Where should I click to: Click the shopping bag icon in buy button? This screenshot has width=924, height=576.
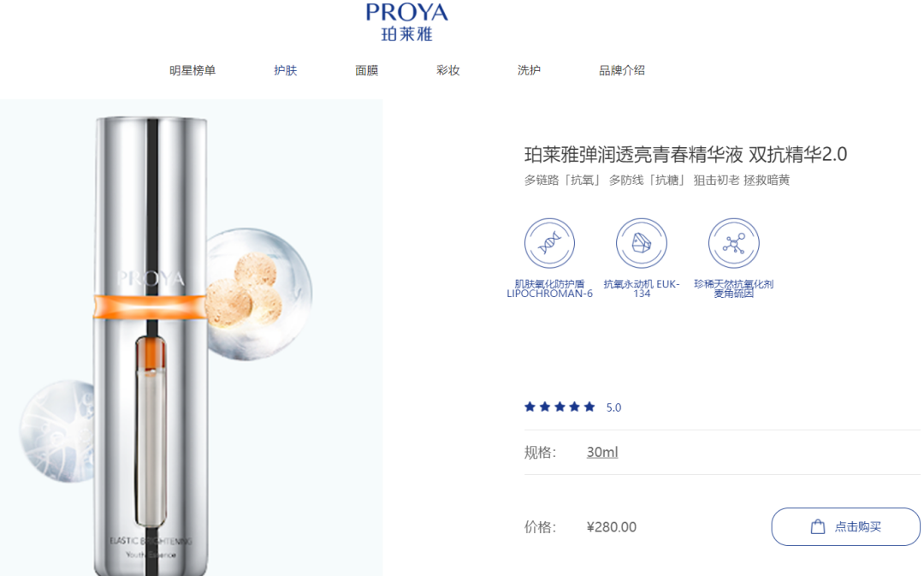click(817, 526)
